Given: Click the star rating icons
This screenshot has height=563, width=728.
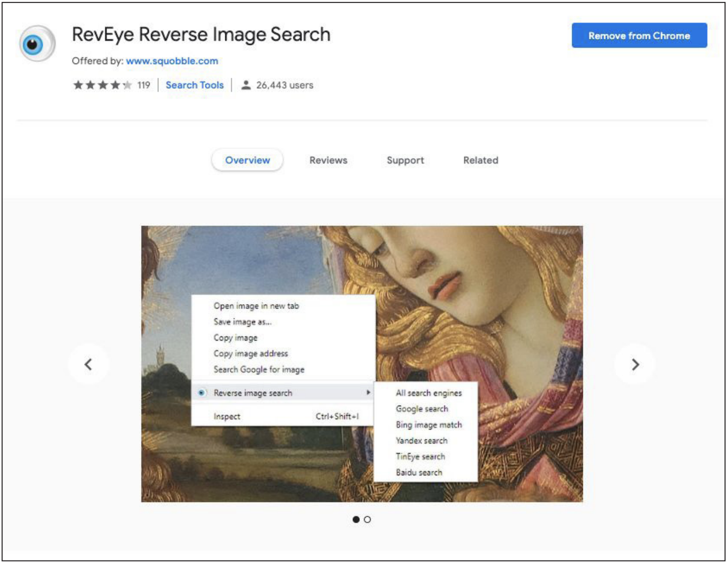Looking at the screenshot, I should click(103, 85).
